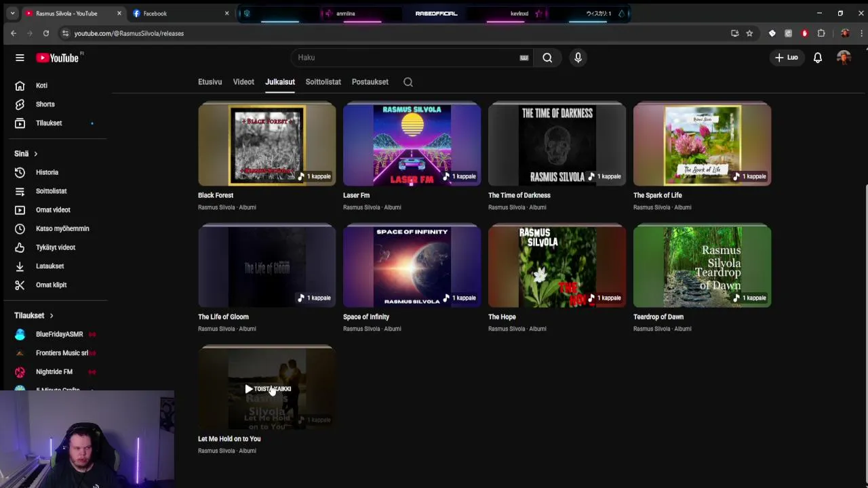Reload the page

click(45, 33)
